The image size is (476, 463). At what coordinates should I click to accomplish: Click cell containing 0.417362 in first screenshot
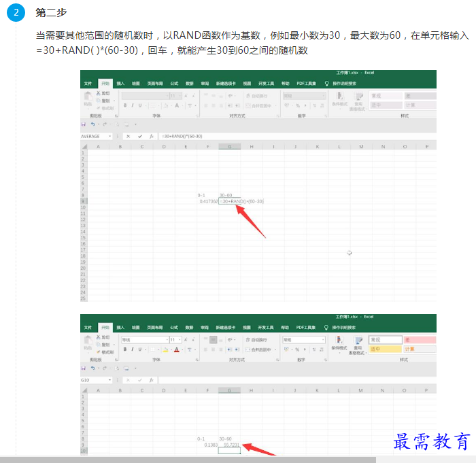tap(207, 201)
